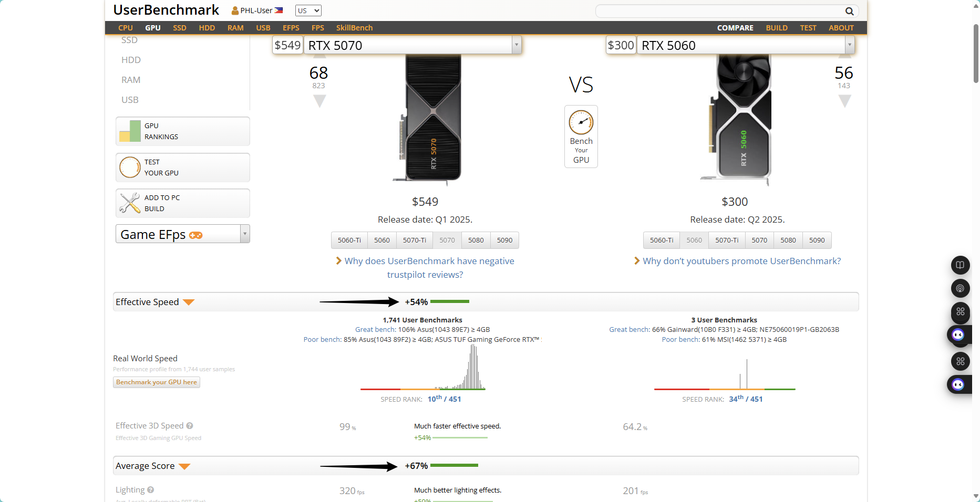Click the '1,741 User Benchmarks' text
Viewport: 980px width, 502px height.
(x=422, y=320)
